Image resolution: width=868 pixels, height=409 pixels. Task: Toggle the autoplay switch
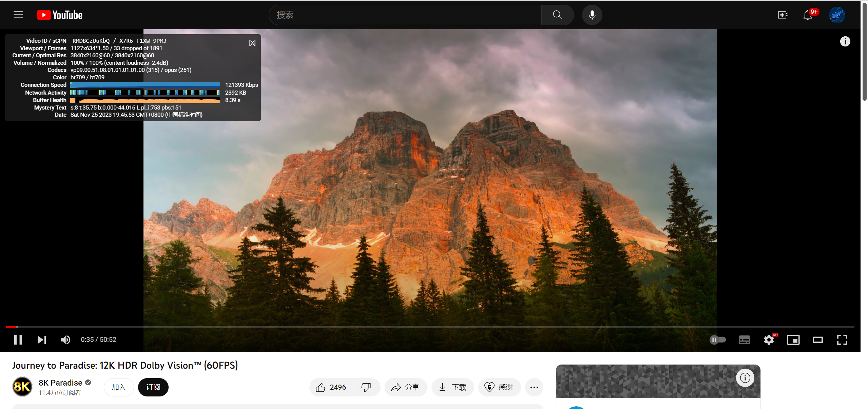[x=717, y=340]
